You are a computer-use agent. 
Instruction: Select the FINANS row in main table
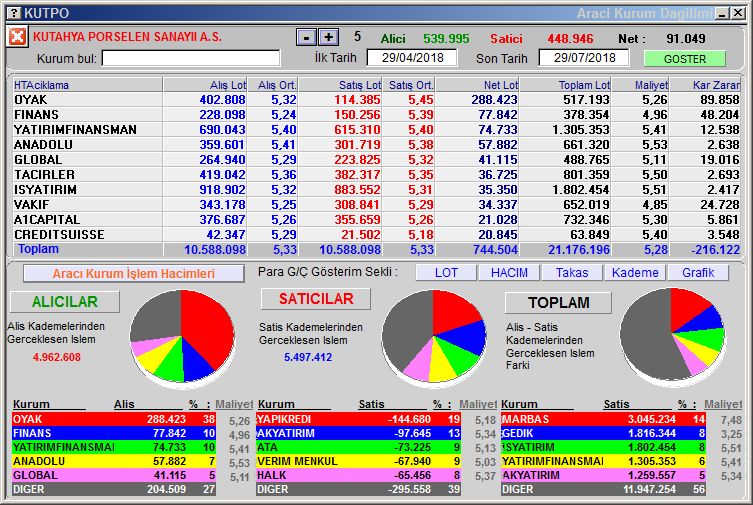(376, 115)
